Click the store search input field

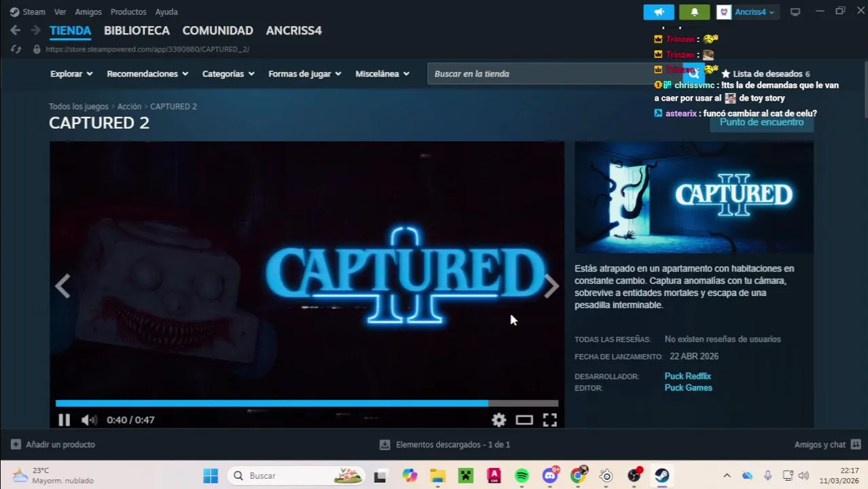coord(554,73)
